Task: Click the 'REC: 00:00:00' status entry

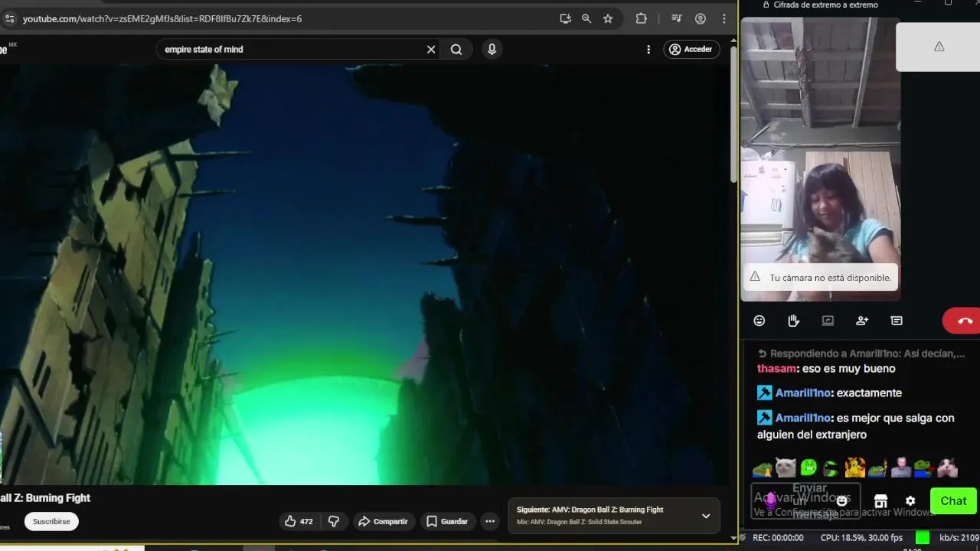Action: tap(778, 538)
